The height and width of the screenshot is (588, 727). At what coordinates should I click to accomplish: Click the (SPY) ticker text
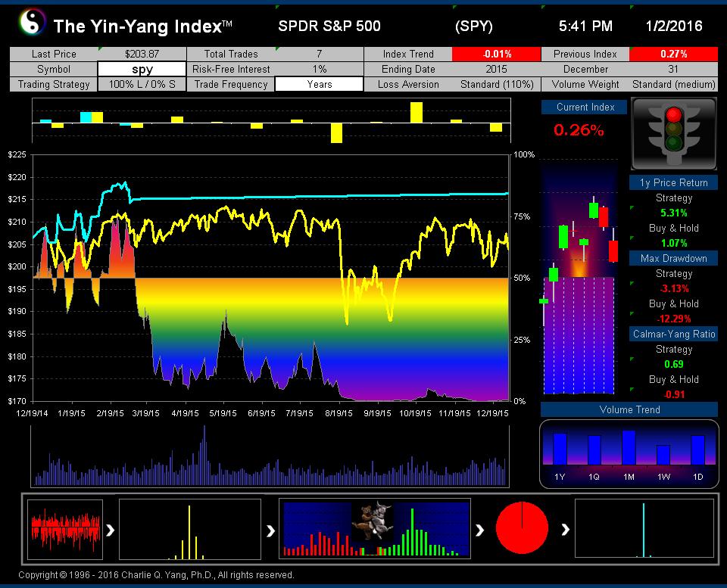[474, 26]
